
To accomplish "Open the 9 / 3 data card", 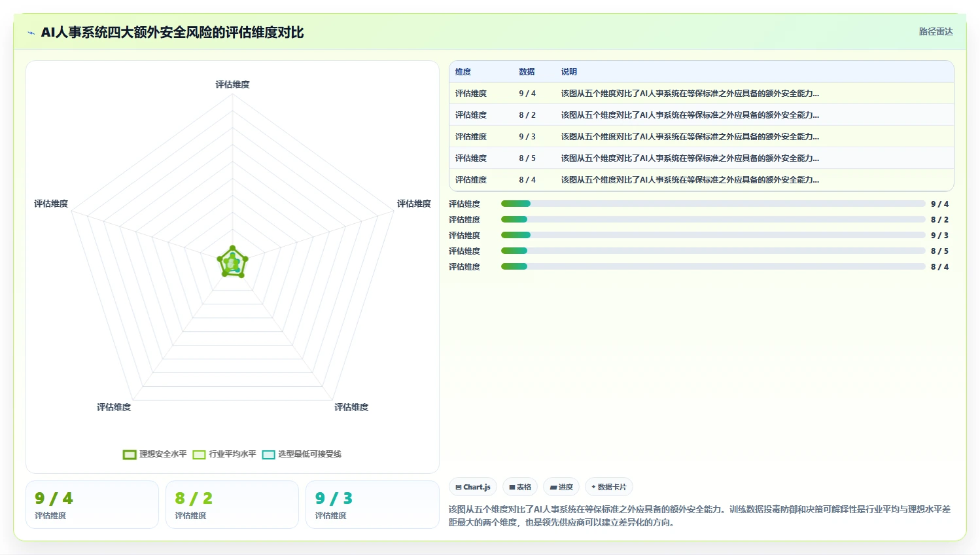I will [x=372, y=505].
